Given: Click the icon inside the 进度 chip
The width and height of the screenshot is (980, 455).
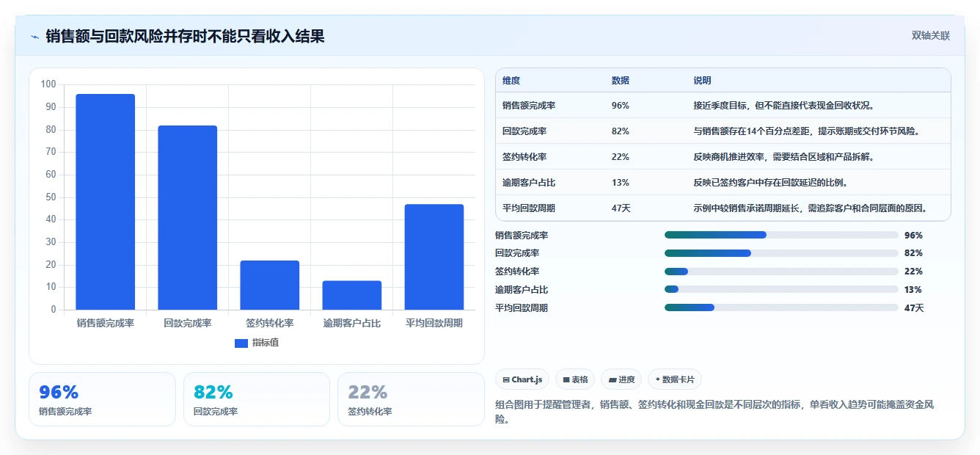Looking at the screenshot, I should pyautogui.click(x=612, y=379).
